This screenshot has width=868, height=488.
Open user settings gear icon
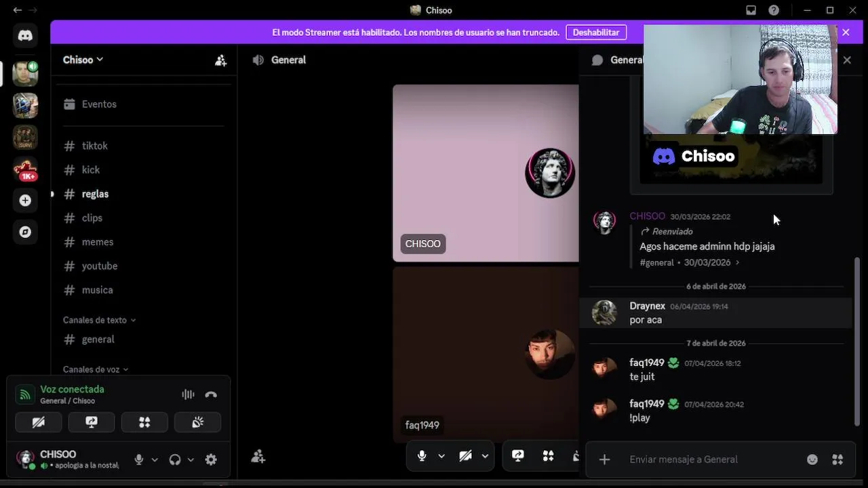(211, 460)
